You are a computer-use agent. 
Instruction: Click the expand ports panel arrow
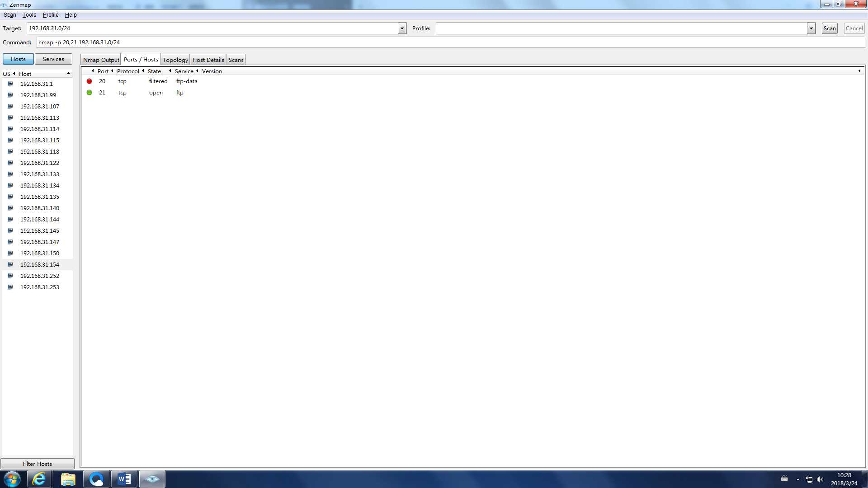point(860,70)
